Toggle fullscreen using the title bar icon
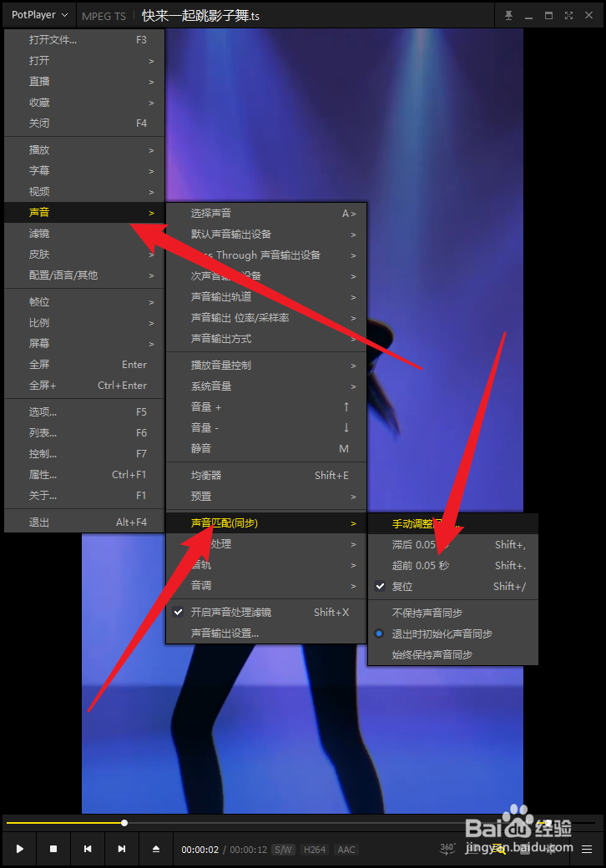606x868 pixels. coord(569,16)
